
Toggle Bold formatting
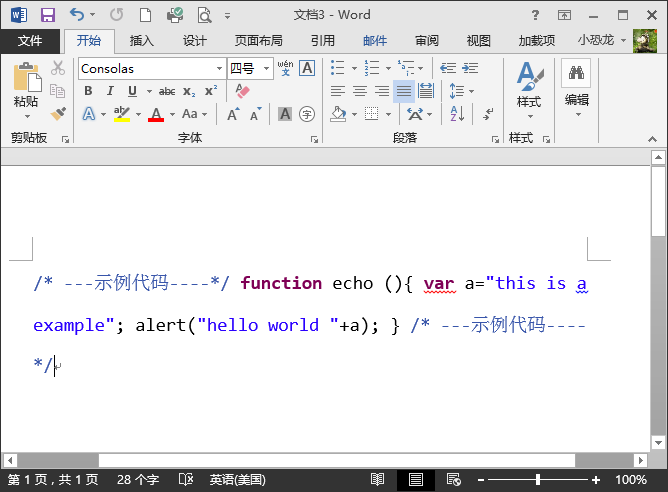(88, 91)
